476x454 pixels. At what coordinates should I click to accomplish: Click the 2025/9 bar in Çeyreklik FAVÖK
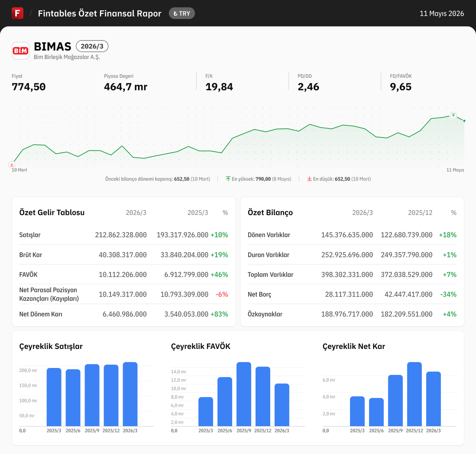click(244, 394)
